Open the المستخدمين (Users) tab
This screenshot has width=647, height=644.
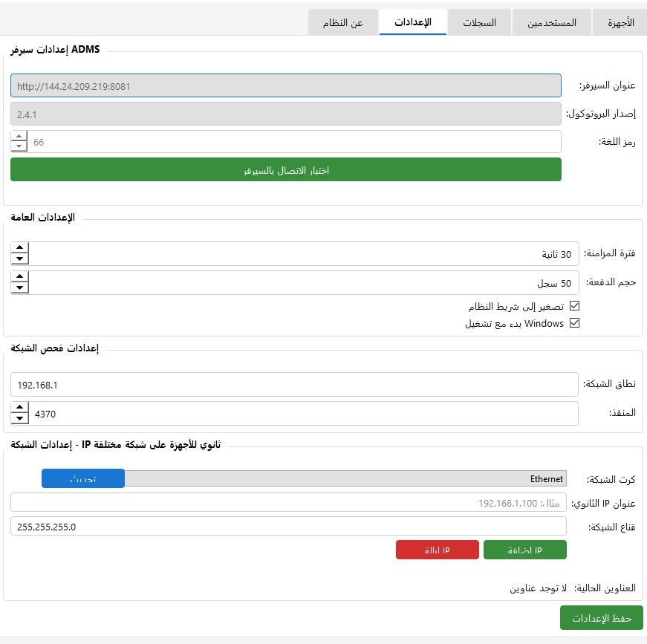click(x=551, y=22)
